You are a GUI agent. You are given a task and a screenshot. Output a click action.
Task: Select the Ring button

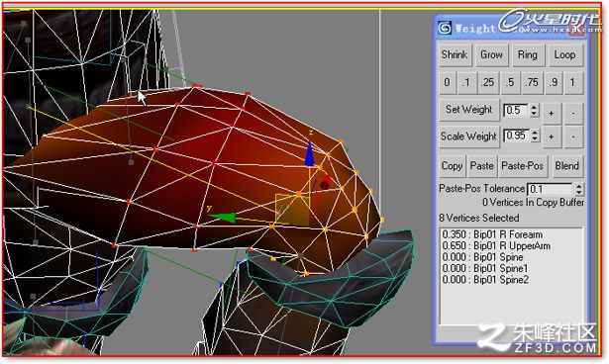[x=528, y=55]
